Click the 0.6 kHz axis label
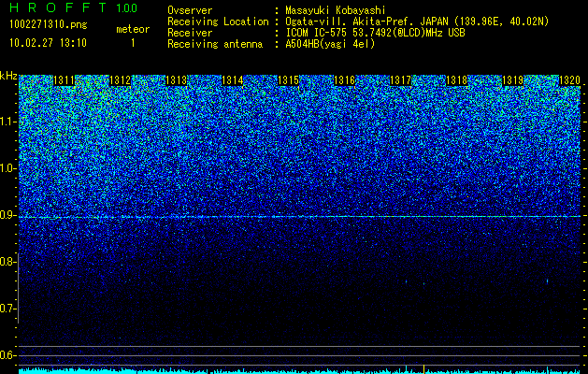 click(7, 355)
